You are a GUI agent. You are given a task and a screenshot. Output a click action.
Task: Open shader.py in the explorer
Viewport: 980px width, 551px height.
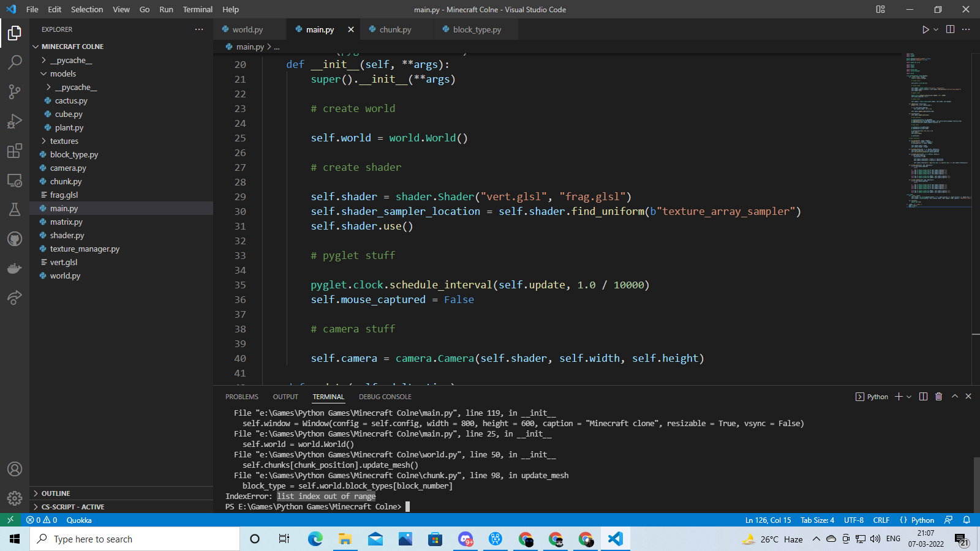(x=121, y=235)
